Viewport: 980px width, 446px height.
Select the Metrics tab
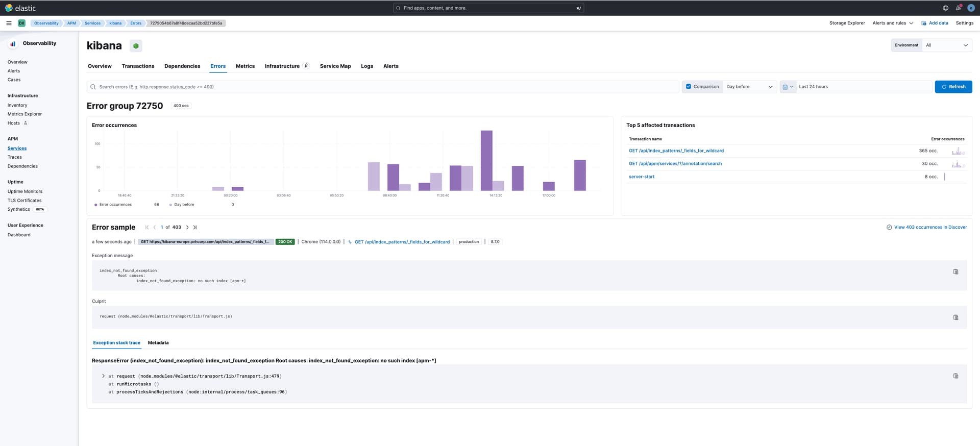pos(245,66)
